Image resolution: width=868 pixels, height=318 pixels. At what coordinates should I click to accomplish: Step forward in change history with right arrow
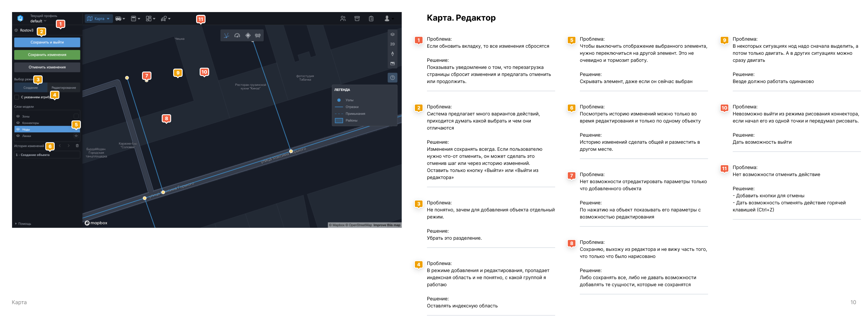pos(69,146)
